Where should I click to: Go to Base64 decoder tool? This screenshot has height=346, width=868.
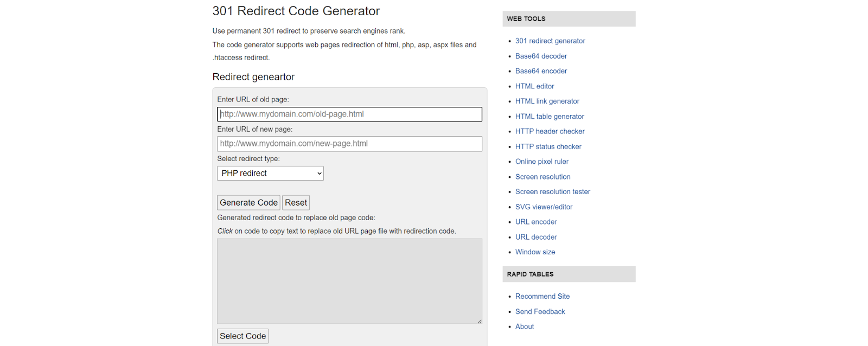click(x=541, y=56)
